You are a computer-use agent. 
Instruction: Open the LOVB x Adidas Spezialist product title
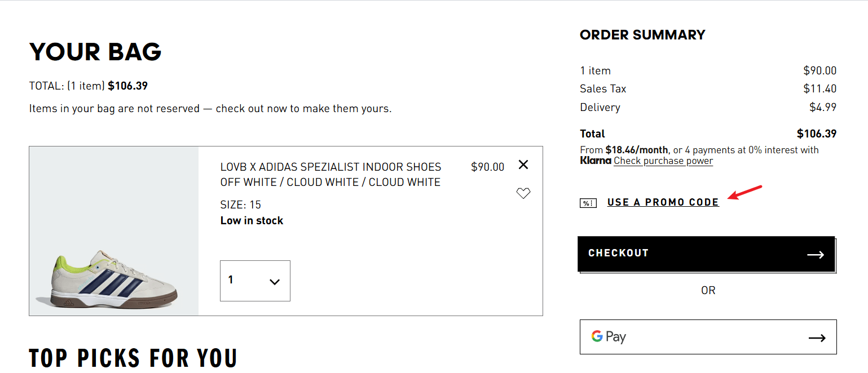click(x=331, y=175)
